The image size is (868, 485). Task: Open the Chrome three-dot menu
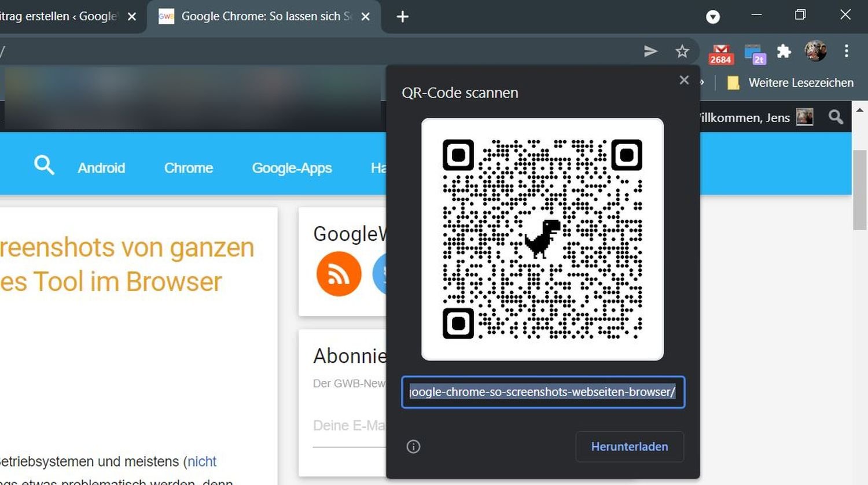pyautogui.click(x=846, y=52)
